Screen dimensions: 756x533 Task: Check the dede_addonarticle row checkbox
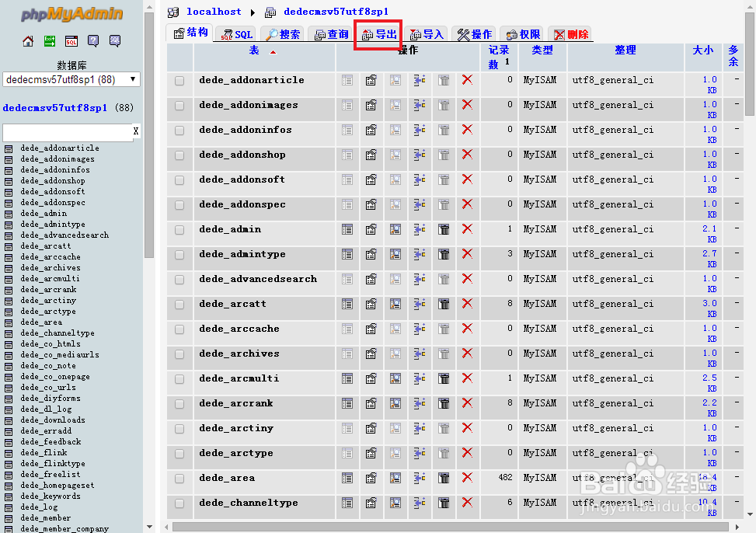(x=179, y=81)
